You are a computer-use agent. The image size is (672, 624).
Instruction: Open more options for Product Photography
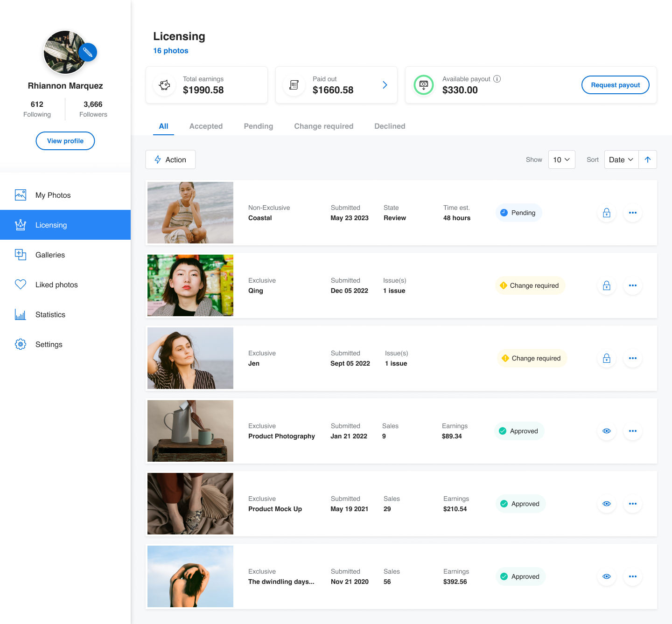point(633,431)
